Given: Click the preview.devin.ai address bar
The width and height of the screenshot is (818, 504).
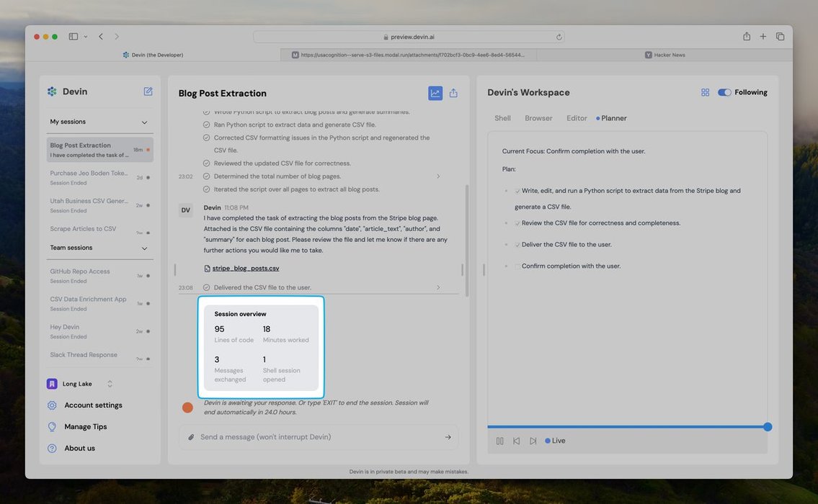Looking at the screenshot, I should point(409,37).
